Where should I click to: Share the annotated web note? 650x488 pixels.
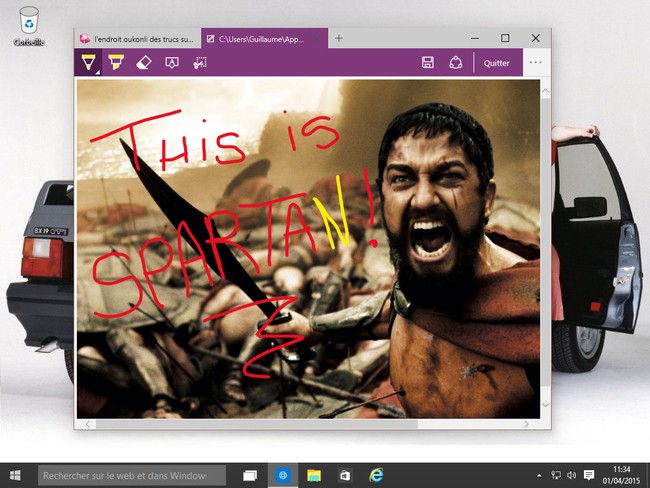pyautogui.click(x=455, y=62)
